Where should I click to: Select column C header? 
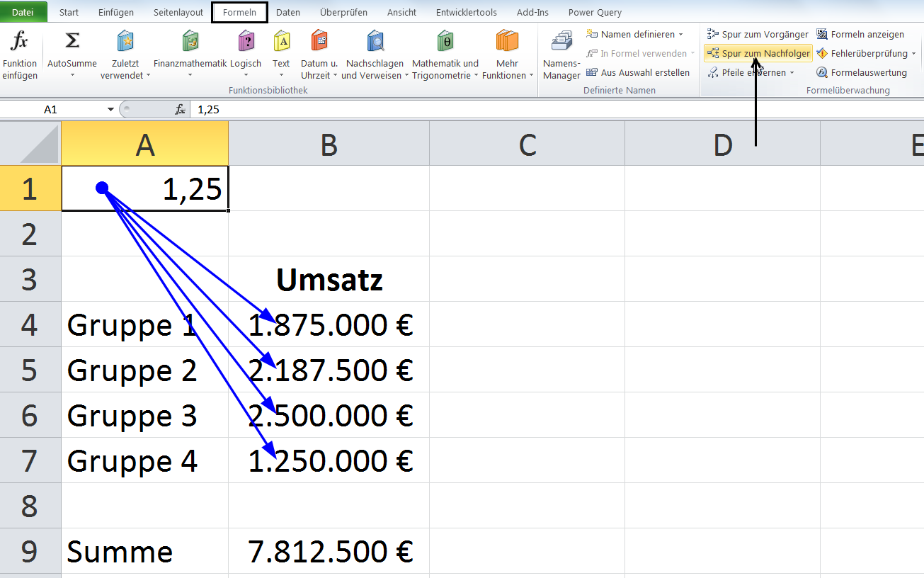(x=527, y=144)
